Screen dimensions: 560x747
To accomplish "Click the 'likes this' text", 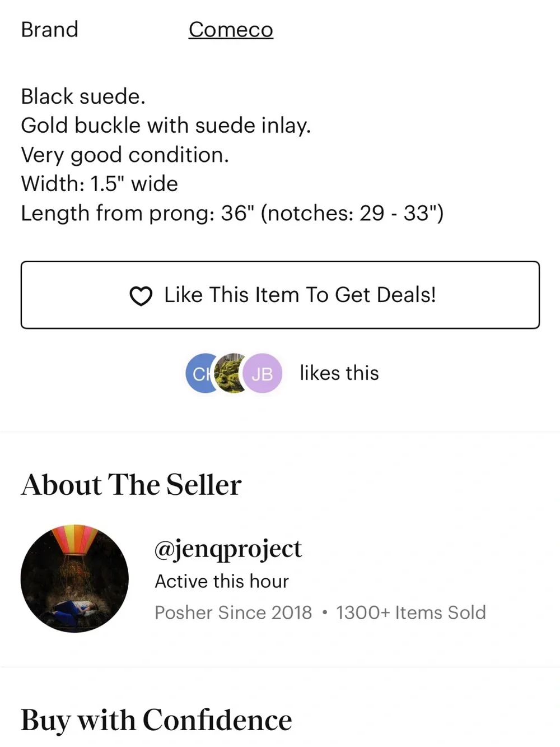I will click(x=339, y=373).
